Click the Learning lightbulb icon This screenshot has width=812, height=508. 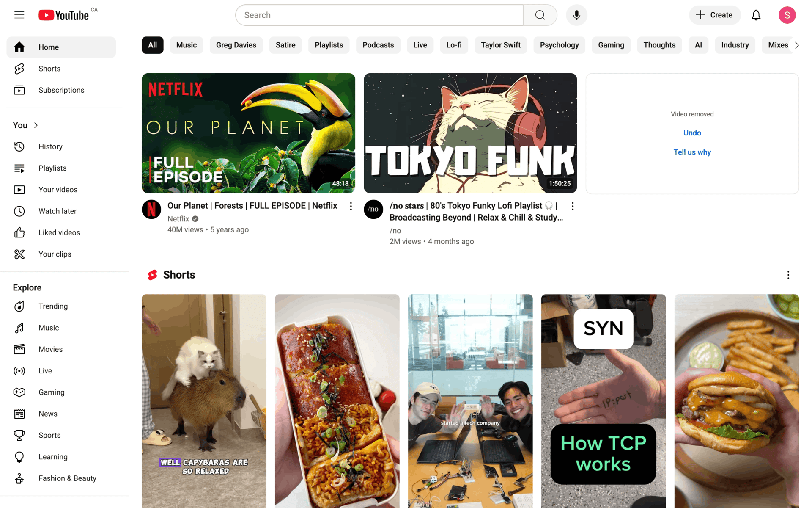coord(19,457)
